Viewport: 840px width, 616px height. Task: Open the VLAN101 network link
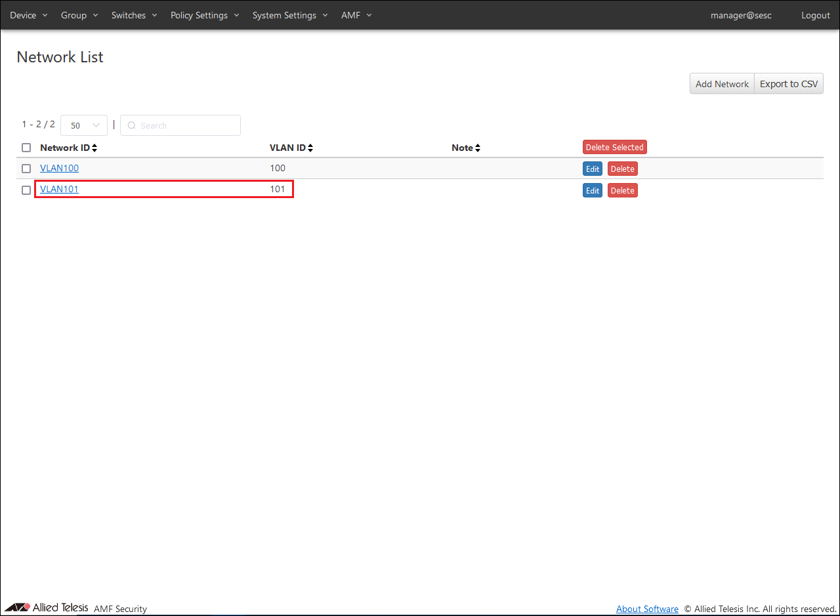pos(59,190)
